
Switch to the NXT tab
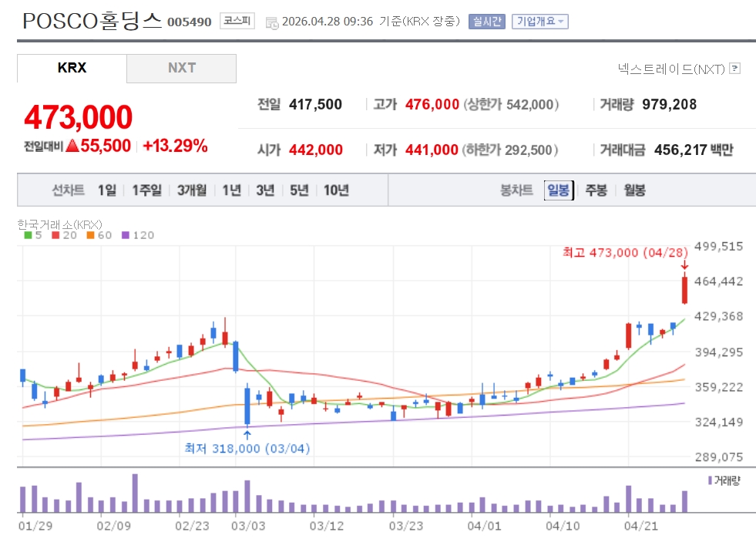(182, 68)
